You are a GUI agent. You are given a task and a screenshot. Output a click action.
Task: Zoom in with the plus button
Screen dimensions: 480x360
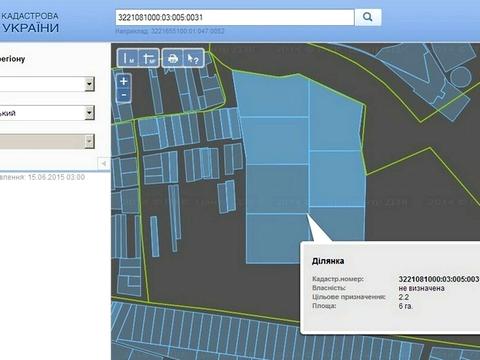pyautogui.click(x=124, y=81)
